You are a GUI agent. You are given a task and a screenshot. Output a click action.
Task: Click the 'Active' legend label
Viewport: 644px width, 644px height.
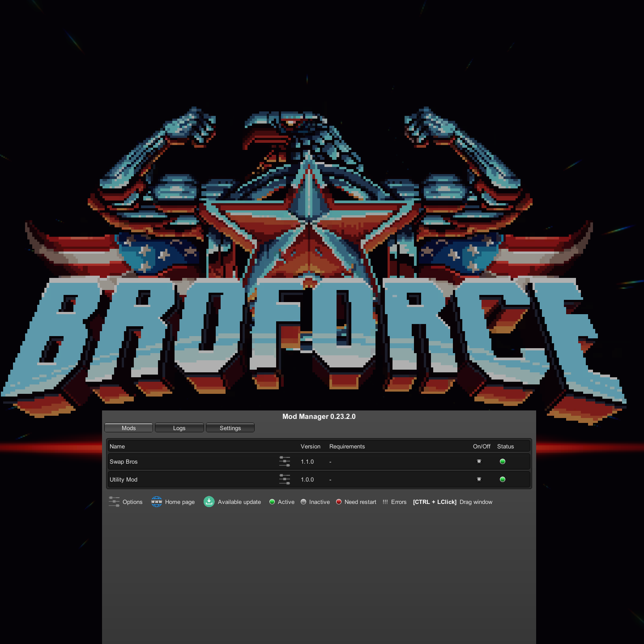[x=286, y=502]
